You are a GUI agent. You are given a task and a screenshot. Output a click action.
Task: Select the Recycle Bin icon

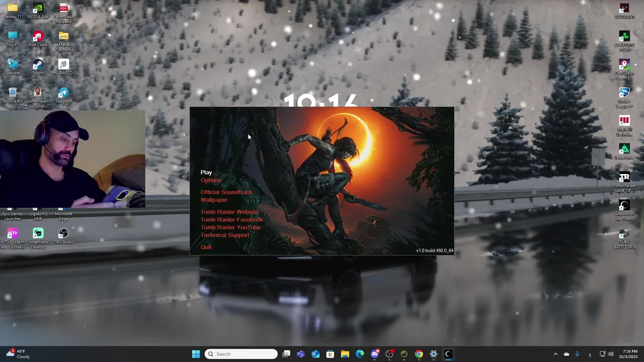pyautogui.click(x=13, y=96)
